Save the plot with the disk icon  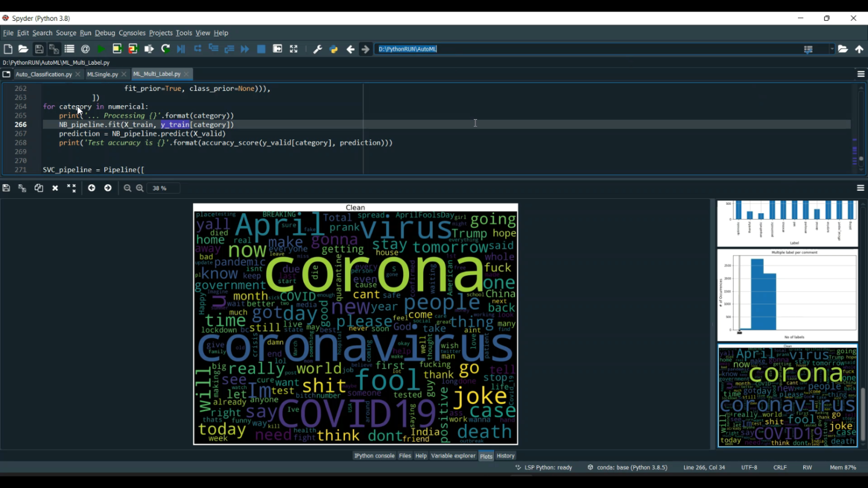pos(6,188)
